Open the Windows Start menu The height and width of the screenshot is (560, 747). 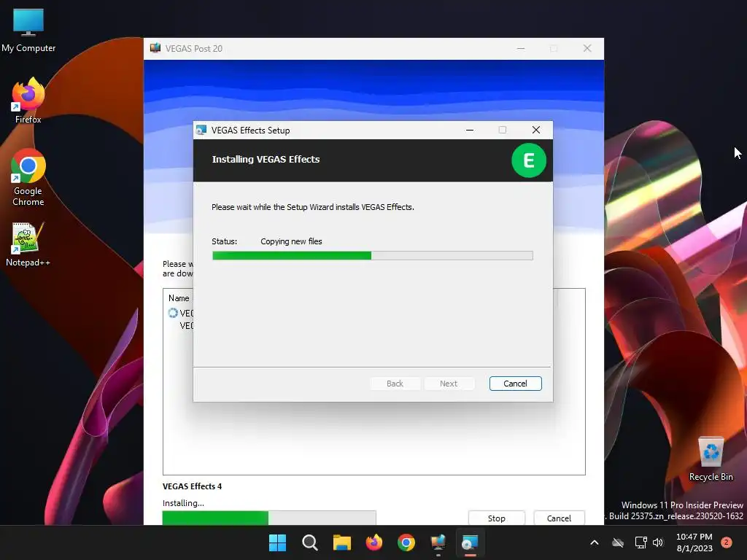point(277,542)
